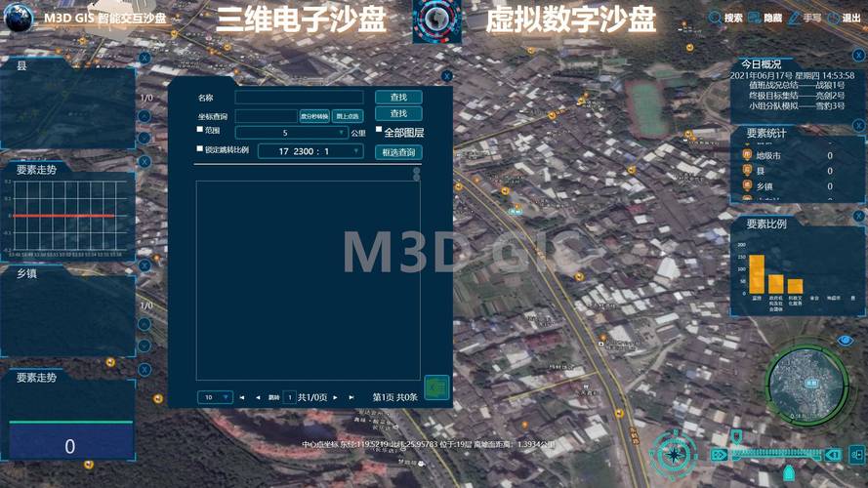Image resolution: width=868 pixels, height=488 pixels.
Task: Toggle the eye icon above the minimap
Action: coord(845,341)
